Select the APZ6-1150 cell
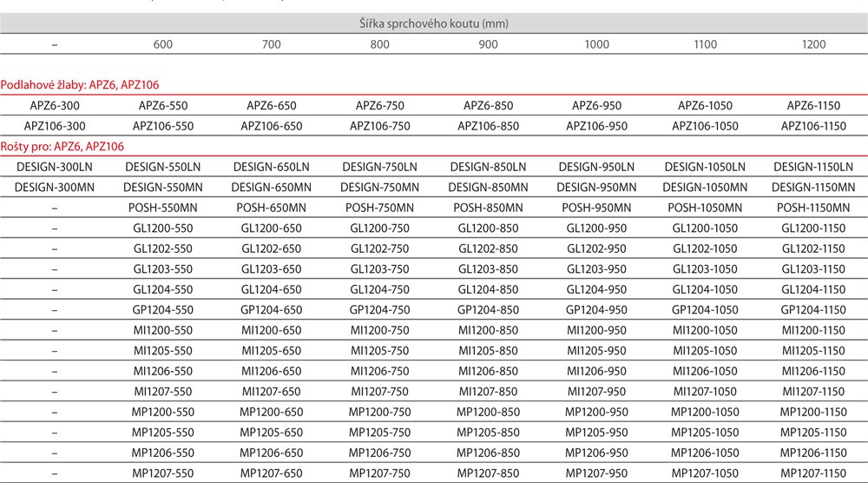868x483 pixels. (813, 106)
